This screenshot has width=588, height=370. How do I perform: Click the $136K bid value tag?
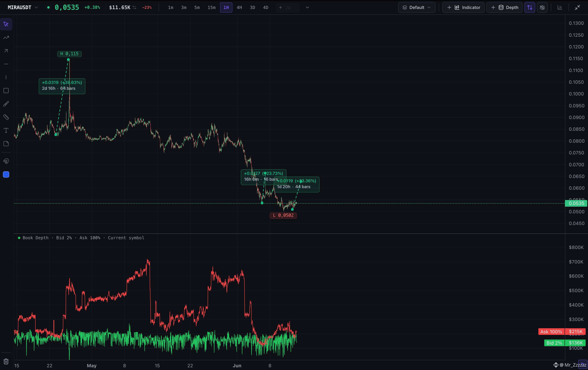pyautogui.click(x=576, y=343)
